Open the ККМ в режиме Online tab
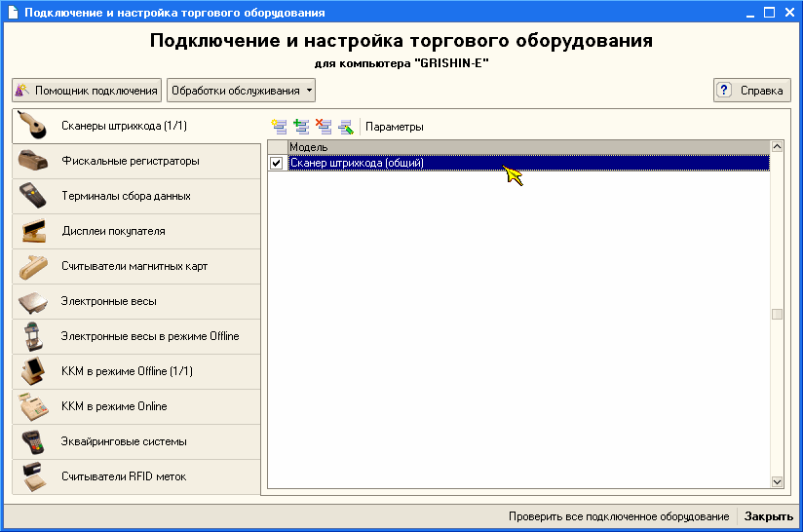This screenshot has width=803, height=532. 113,407
